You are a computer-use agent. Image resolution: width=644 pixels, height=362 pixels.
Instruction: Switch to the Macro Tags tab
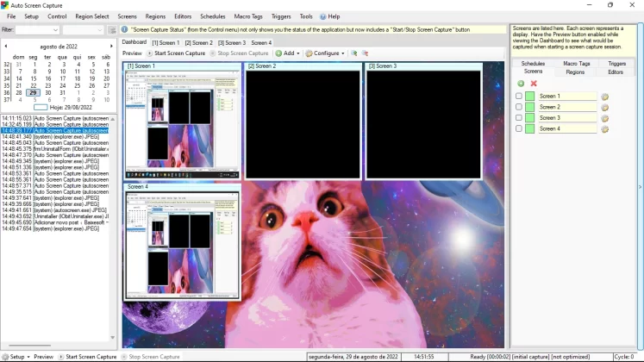tap(576, 64)
